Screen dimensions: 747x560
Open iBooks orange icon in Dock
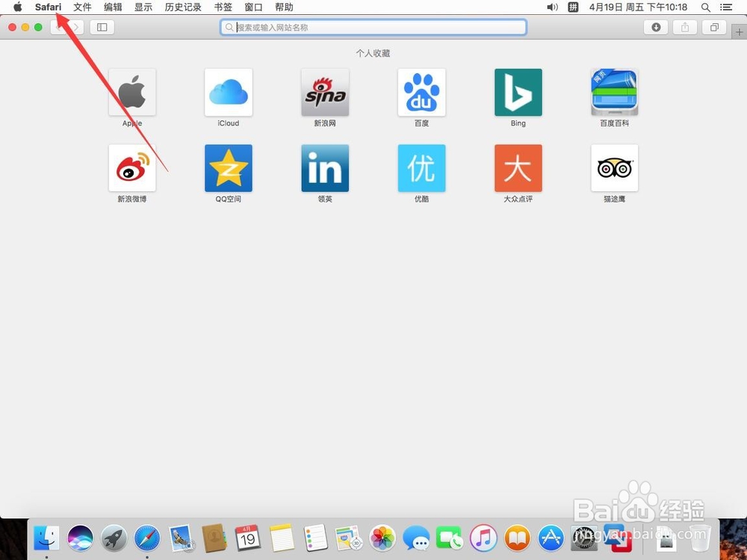pos(518,538)
